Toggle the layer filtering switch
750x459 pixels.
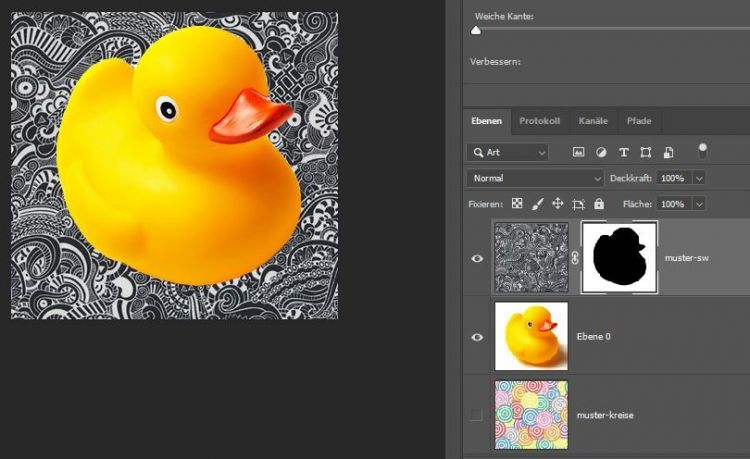point(702,151)
